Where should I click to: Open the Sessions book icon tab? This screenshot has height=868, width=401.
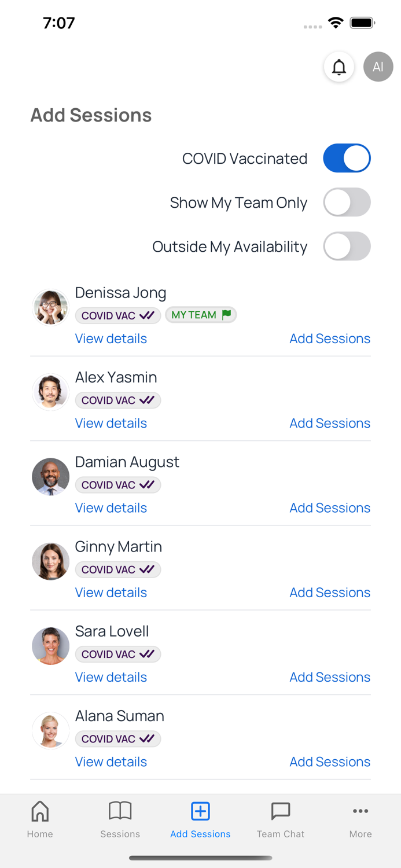tap(120, 819)
